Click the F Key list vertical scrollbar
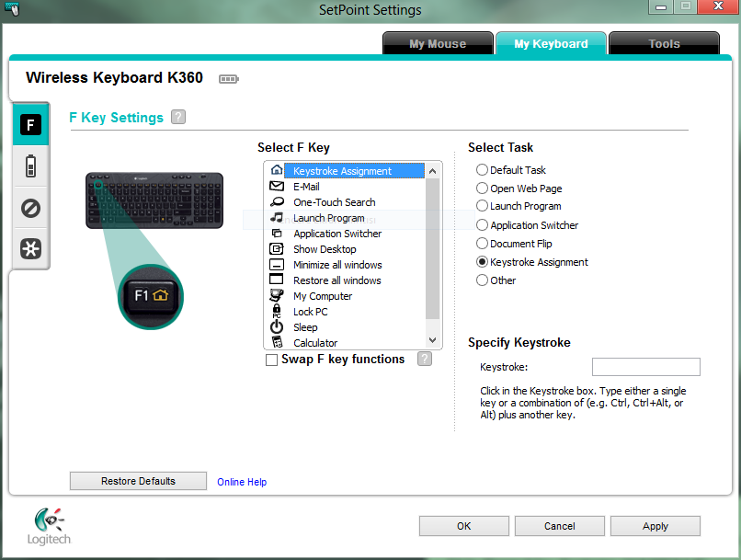Viewport: 741px width, 560px height. pos(434,248)
